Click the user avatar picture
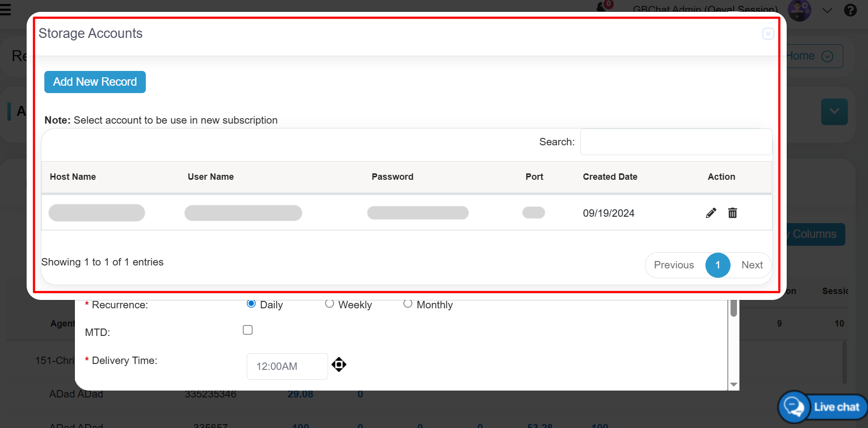The height and width of the screenshot is (428, 868). 799,10
